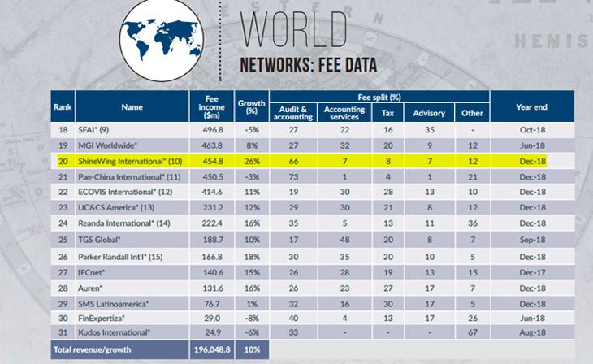Select the Advisory column header
Screen dimensions: 593x364
click(x=428, y=112)
